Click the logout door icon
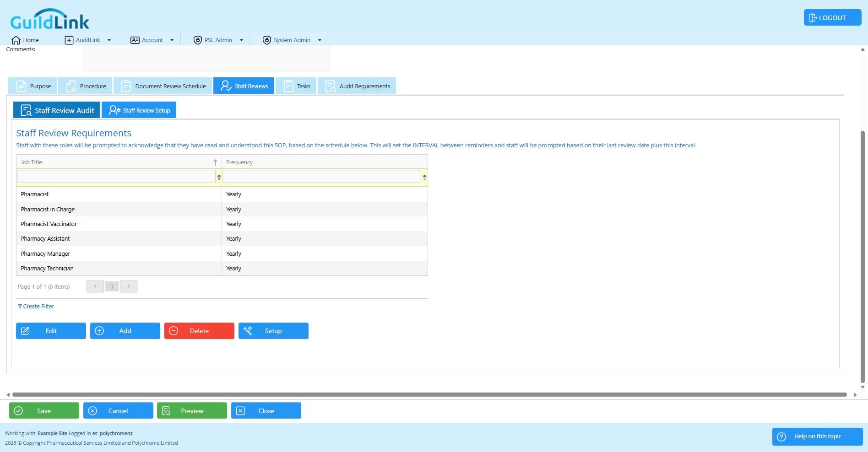 pyautogui.click(x=813, y=18)
